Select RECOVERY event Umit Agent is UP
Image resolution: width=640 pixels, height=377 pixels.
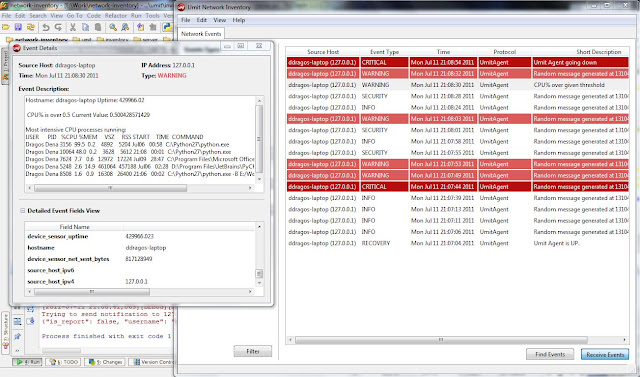[458, 243]
